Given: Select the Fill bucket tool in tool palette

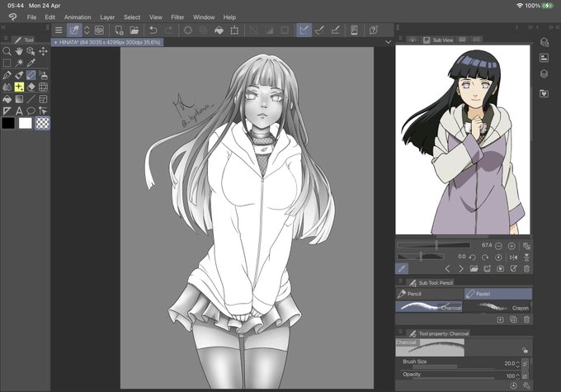Looking at the screenshot, I should coord(7,99).
